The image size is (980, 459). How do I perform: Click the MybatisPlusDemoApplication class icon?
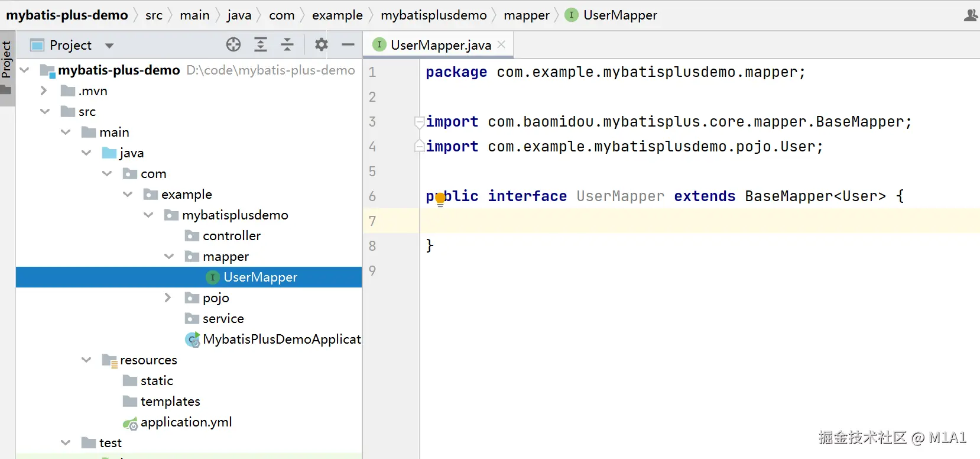click(193, 340)
